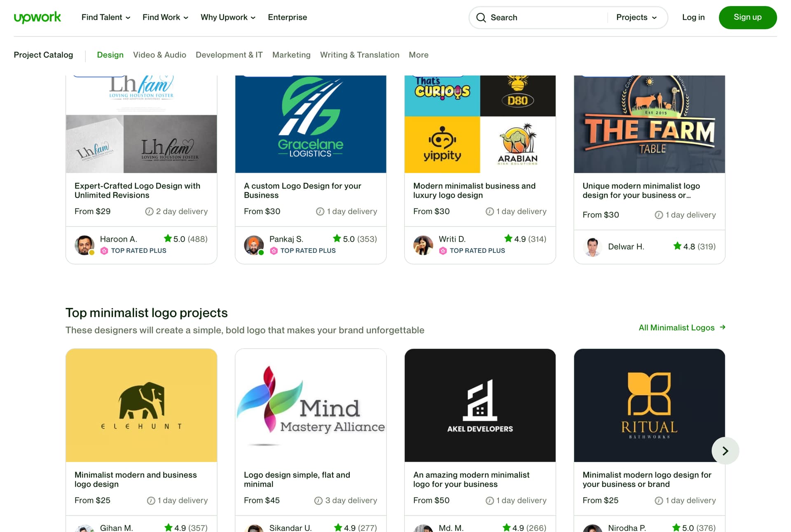The height and width of the screenshot is (532, 791).
Task: Click the Upwork logo
Action: click(x=37, y=17)
